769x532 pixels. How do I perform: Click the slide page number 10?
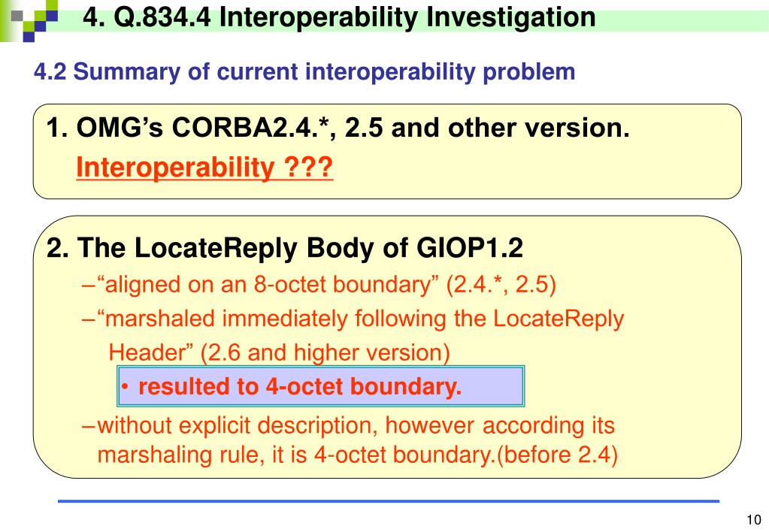coord(754,520)
